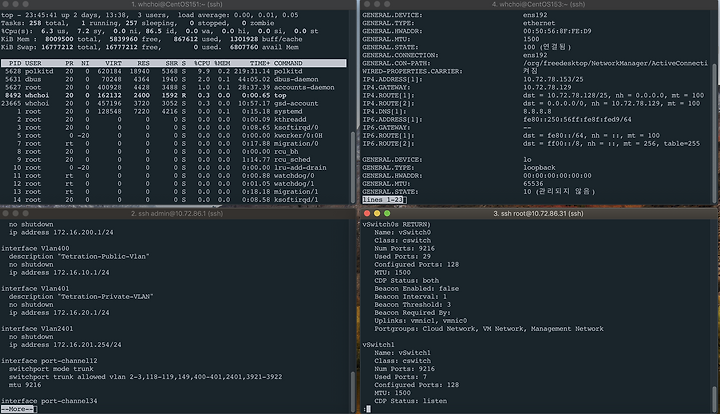The image size is (720, 414).
Task: Click 'Name: vSwitch0' line
Action: click(x=402, y=232)
